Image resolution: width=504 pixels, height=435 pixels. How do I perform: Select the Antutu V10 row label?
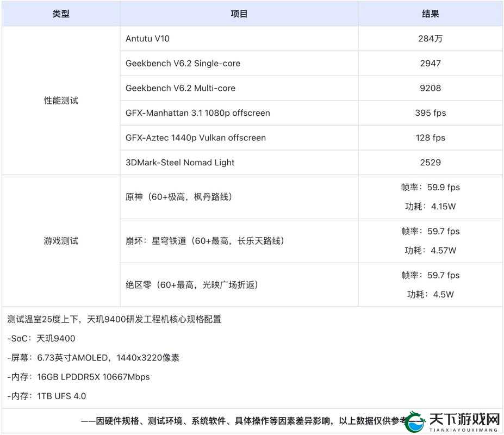(147, 39)
